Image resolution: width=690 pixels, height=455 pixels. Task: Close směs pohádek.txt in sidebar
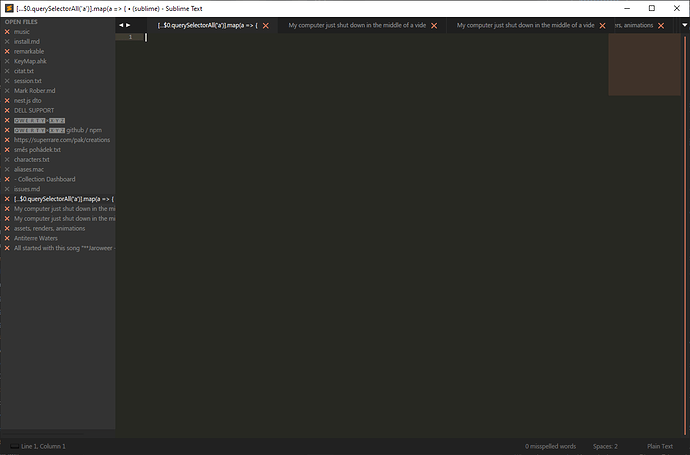[x=7, y=150]
